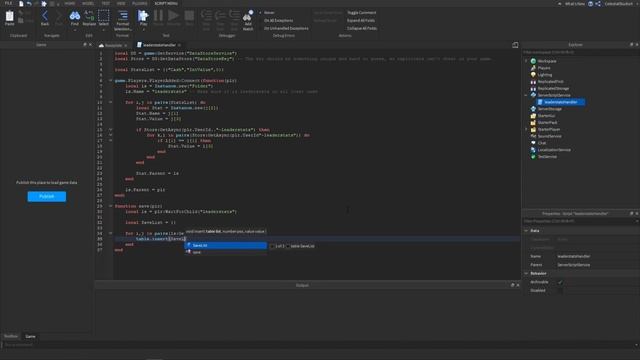Choose save autocomplete suggestion
This screenshot has height=360, width=640.
[x=226, y=252]
